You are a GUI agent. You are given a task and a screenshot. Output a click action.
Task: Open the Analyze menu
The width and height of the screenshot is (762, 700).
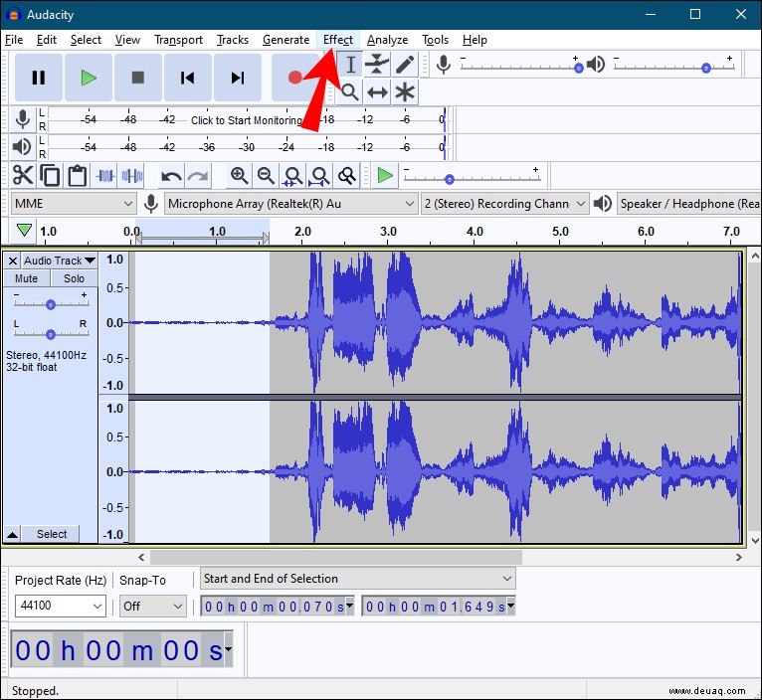point(387,40)
